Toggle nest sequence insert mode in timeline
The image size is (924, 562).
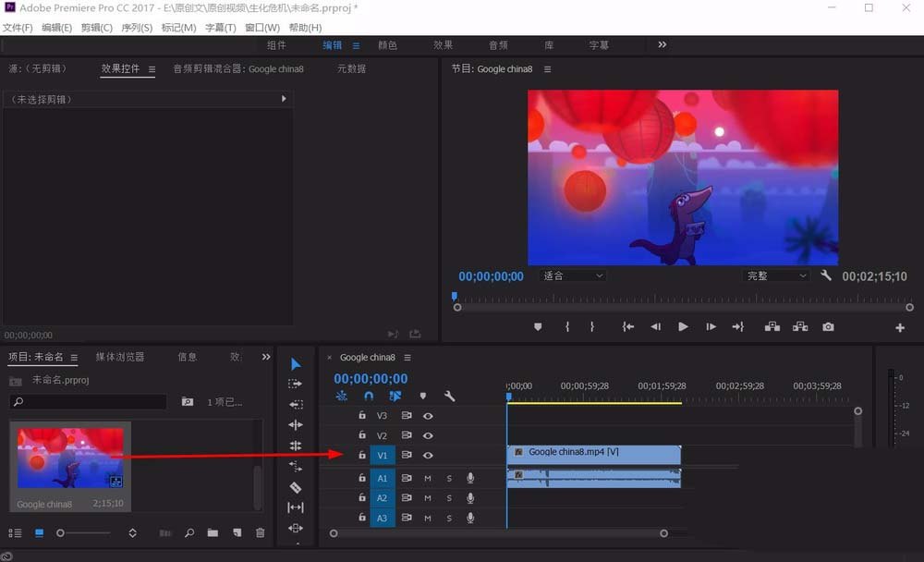pos(341,397)
